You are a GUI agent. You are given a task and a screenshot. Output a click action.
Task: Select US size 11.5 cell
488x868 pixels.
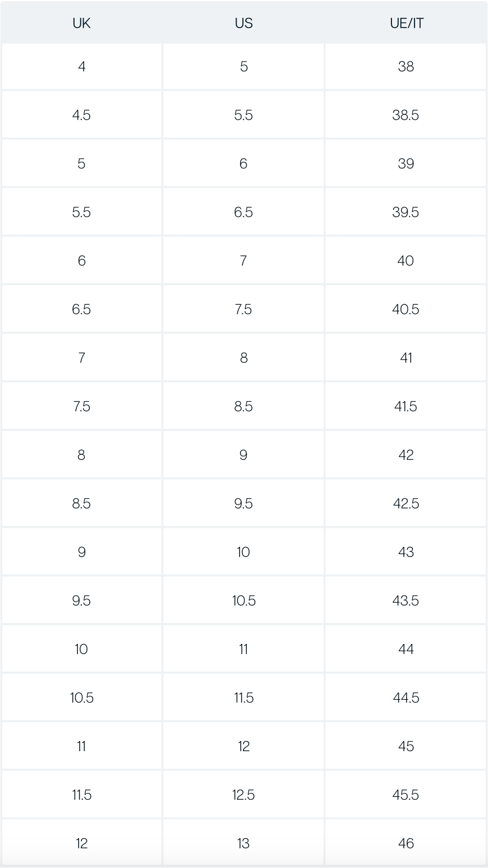coord(243,698)
